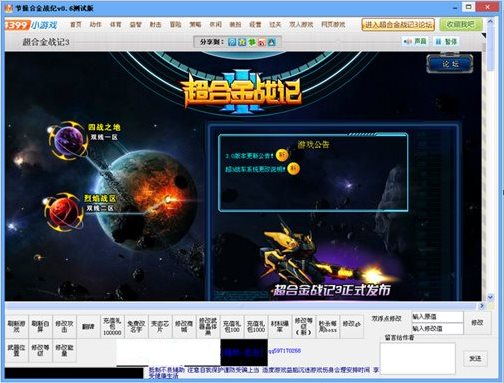504x383 pixels.
Task: Open the 策略 game category
Action: (x=195, y=25)
